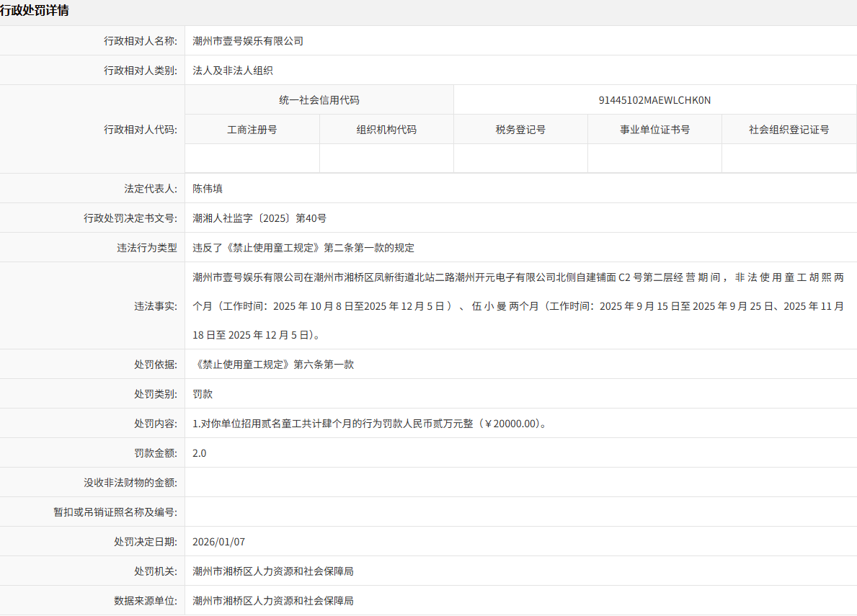Click the credit code 91445102MAEWLCHK0N
Image resolution: width=857 pixels, height=616 pixels.
coord(654,99)
